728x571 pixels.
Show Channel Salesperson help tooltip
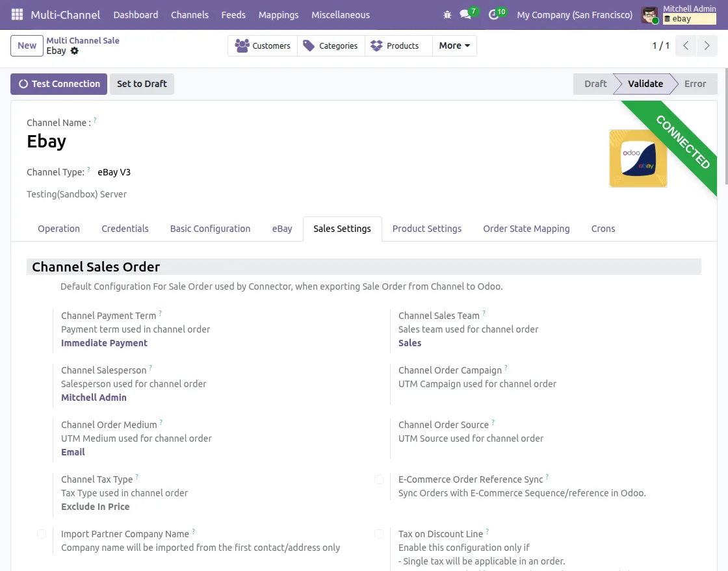point(150,368)
